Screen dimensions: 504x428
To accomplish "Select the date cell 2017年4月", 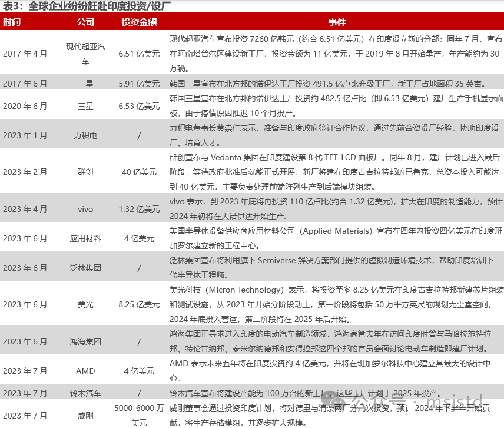I will click(25, 54).
